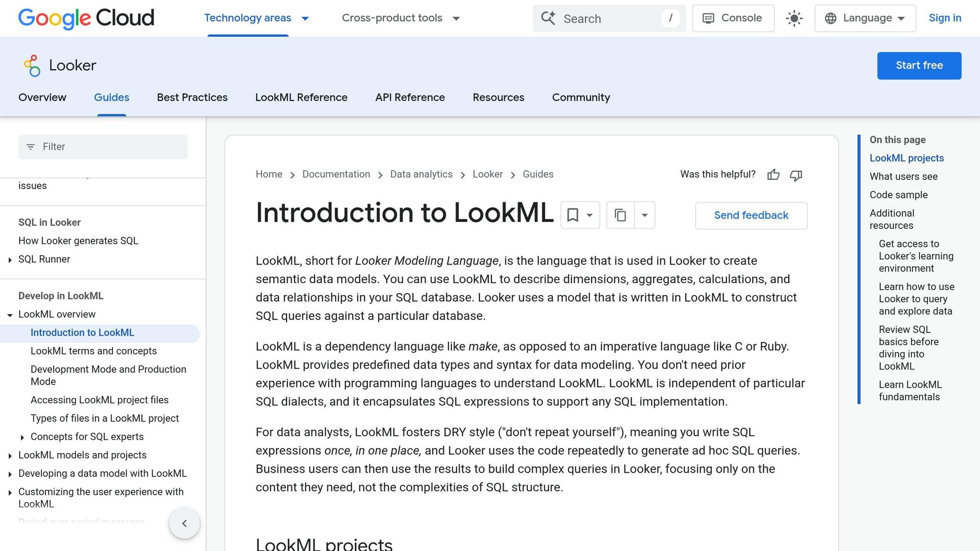Open Types of files in a LookML project

104,419
